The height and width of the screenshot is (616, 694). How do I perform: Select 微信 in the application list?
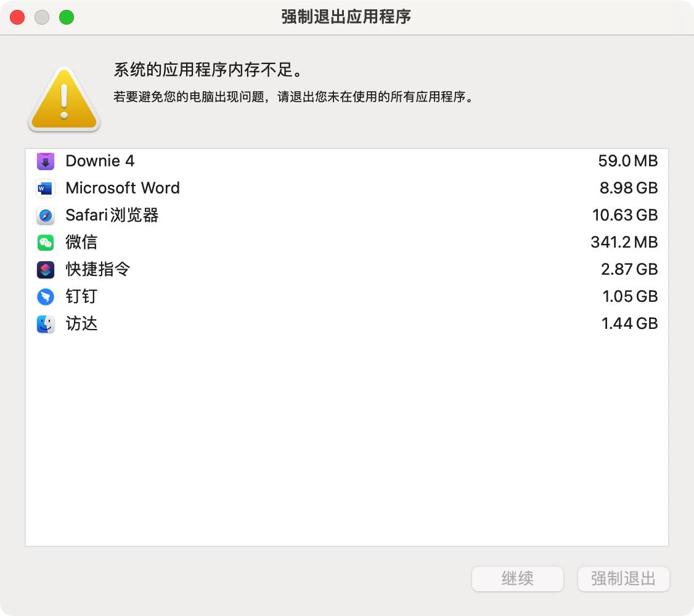click(81, 242)
